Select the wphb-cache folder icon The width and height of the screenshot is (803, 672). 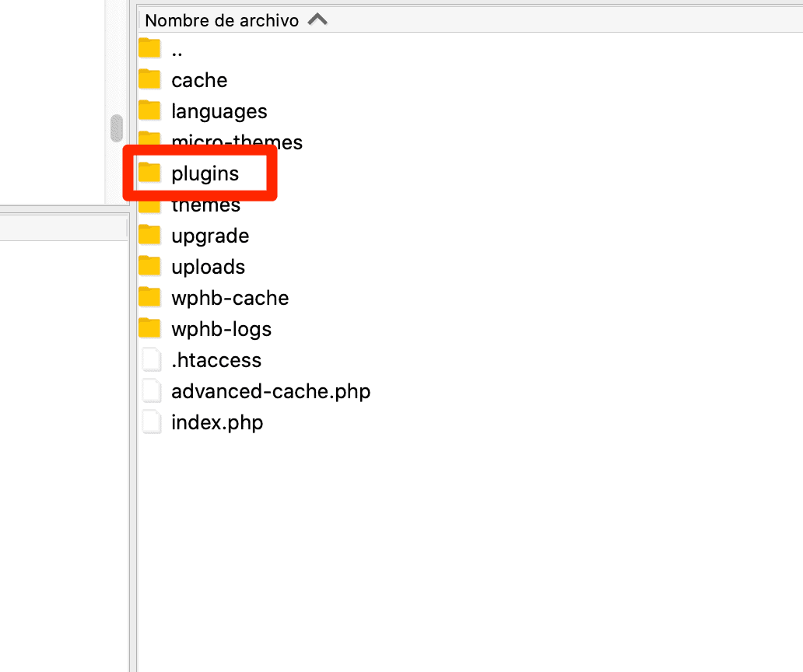tap(149, 297)
